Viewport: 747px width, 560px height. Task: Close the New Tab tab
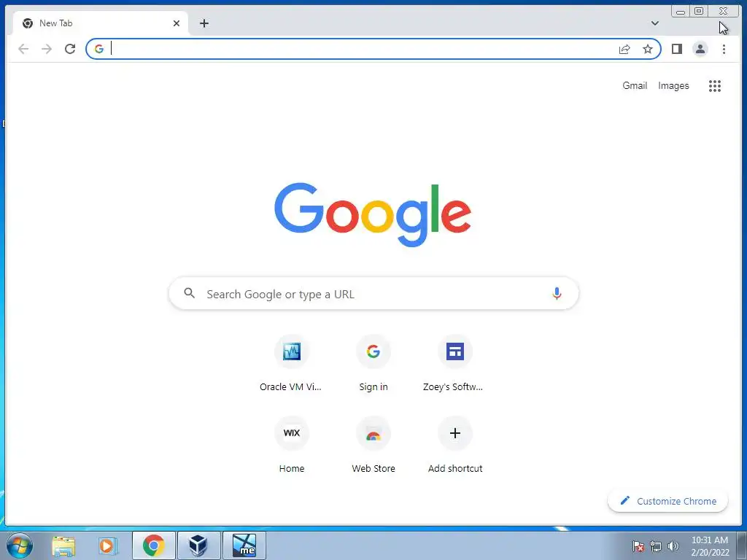[177, 23]
